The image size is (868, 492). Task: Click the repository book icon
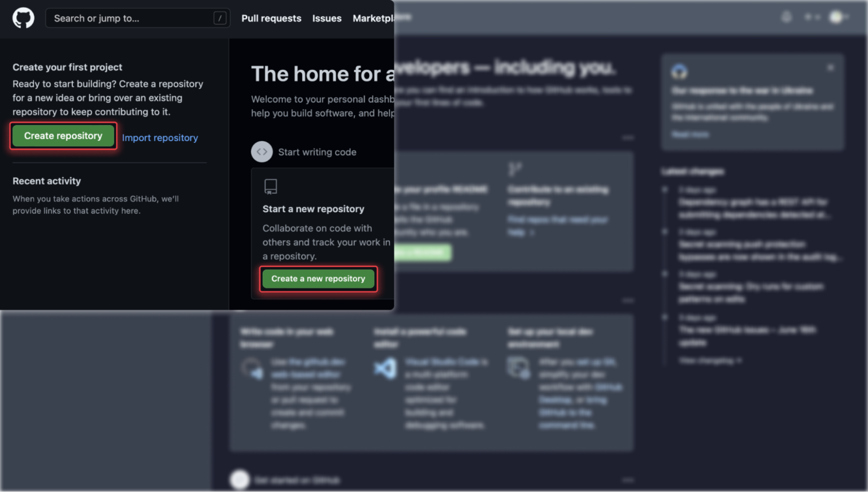pyautogui.click(x=271, y=186)
